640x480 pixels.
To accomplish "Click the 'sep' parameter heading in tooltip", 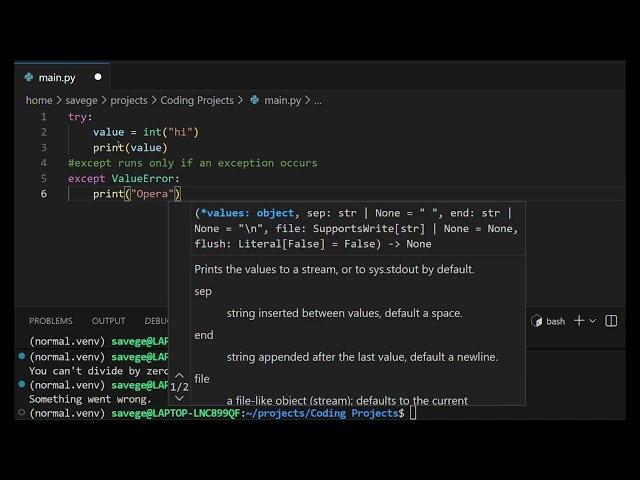I will pos(203,292).
